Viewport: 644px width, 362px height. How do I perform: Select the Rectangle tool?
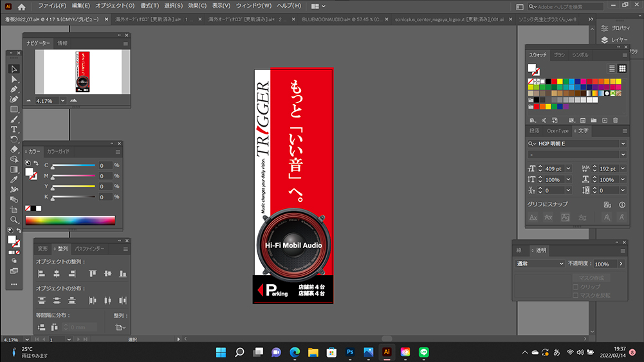click(x=14, y=109)
